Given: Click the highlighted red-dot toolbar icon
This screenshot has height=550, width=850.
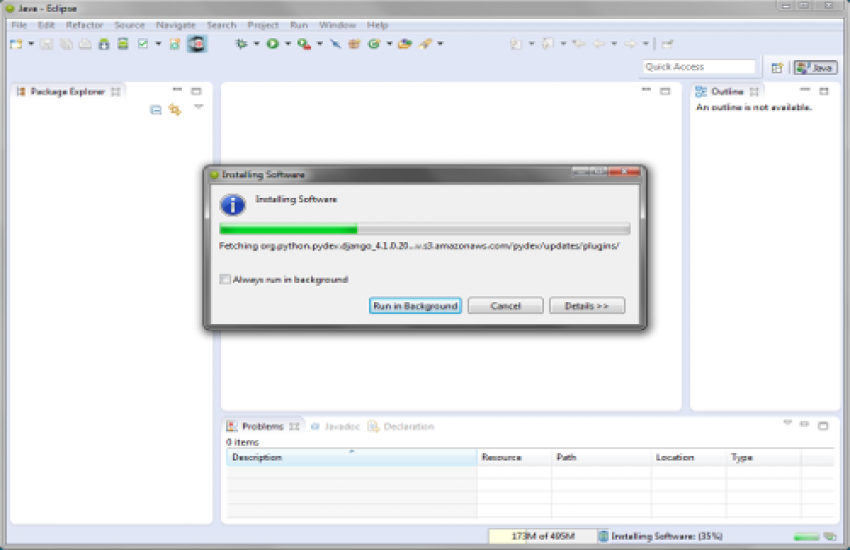Looking at the screenshot, I should point(197,44).
